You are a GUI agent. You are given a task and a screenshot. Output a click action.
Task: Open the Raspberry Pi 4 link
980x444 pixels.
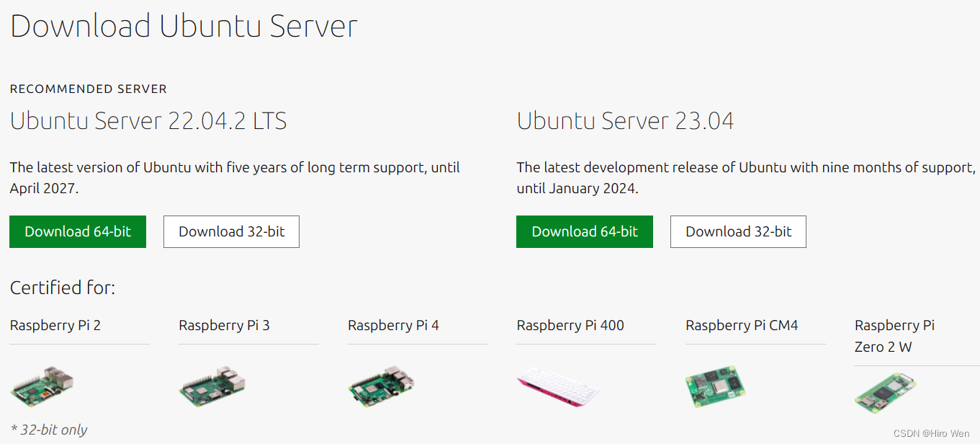point(393,325)
